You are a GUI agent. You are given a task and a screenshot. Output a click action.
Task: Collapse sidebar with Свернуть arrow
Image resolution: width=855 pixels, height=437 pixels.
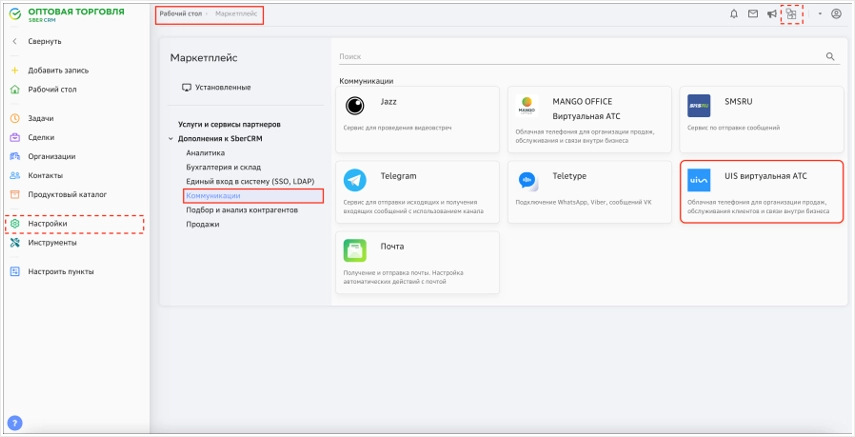click(x=15, y=41)
